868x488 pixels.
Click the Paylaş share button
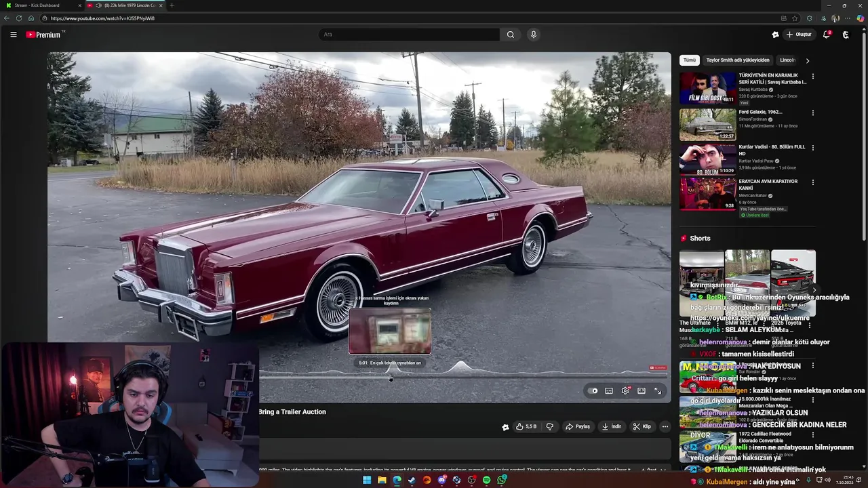578,427
